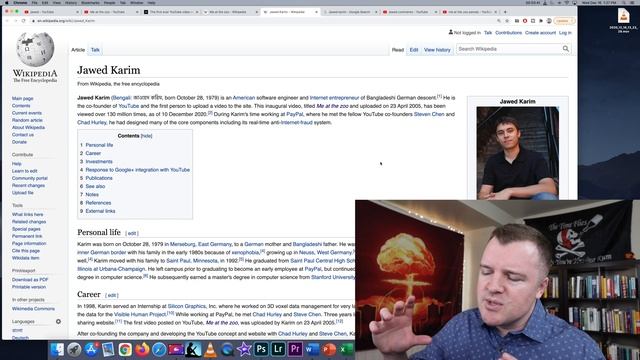Open a new Chrome tab with plus button
This screenshot has width=640, height=360.
[x=505, y=12]
